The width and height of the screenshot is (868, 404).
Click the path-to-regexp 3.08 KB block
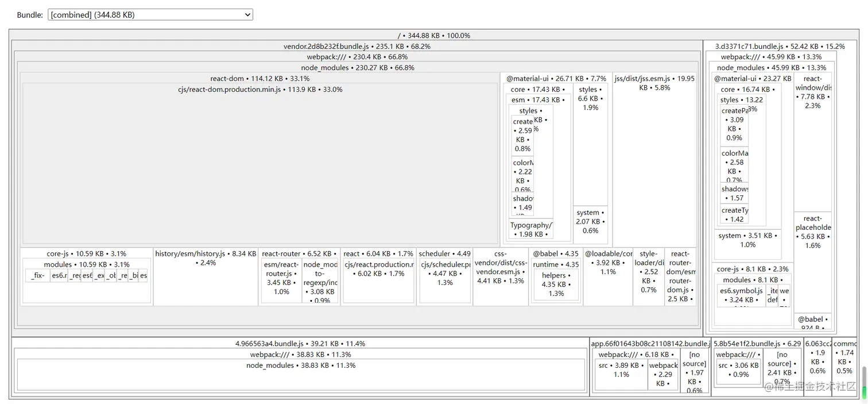pos(320,280)
